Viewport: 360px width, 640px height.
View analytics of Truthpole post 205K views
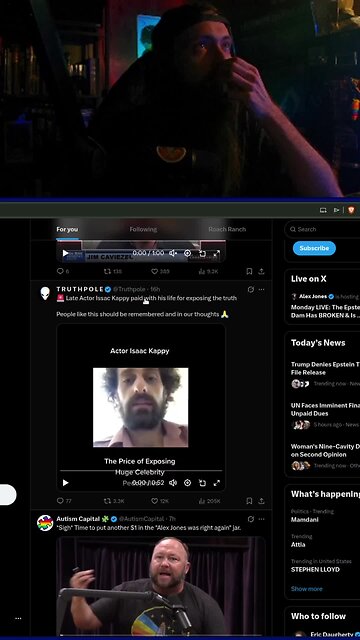[x=209, y=501]
